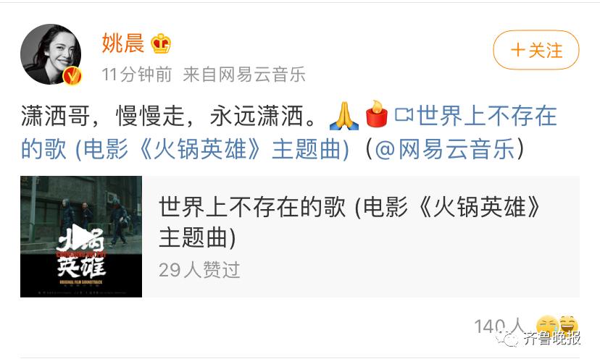The image size is (600, 364).
Task: Click the grinning emoji reaction
Action: [569, 326]
